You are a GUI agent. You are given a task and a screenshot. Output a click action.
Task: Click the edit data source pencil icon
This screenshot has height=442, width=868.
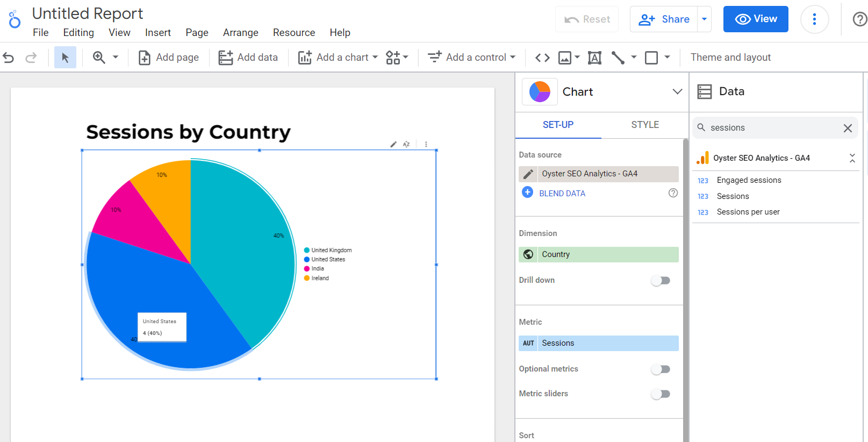pos(528,174)
